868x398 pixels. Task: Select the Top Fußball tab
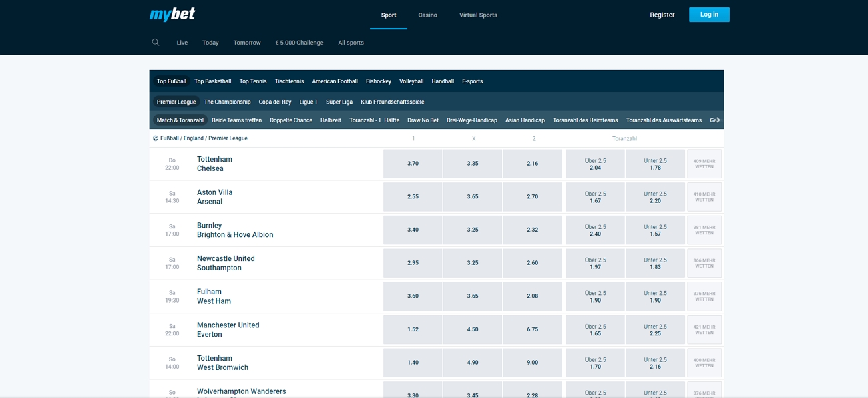coord(172,81)
